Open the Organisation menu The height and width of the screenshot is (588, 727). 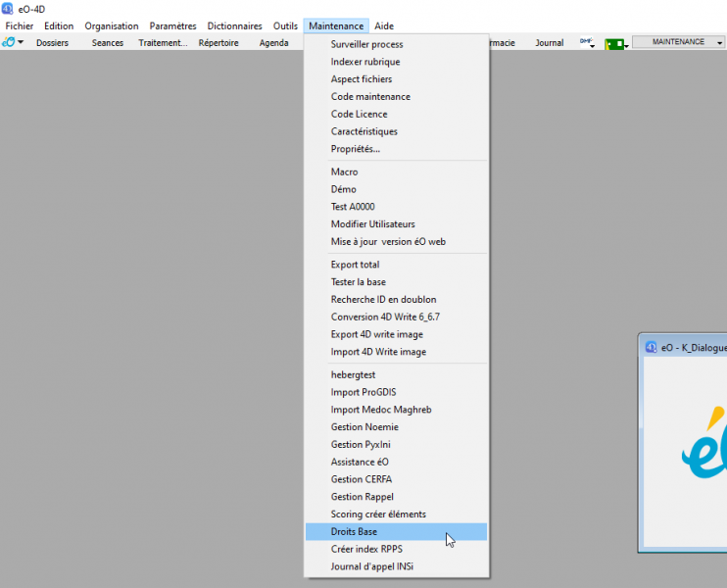point(112,25)
